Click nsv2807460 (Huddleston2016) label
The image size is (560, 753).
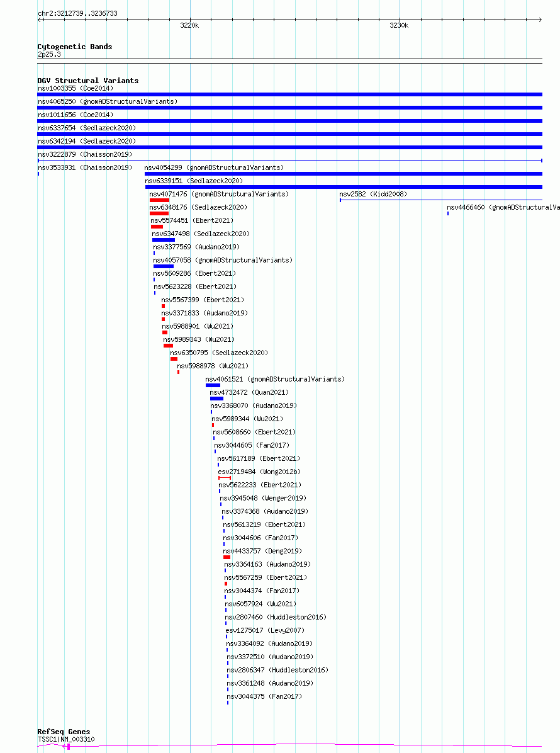tap(276, 617)
